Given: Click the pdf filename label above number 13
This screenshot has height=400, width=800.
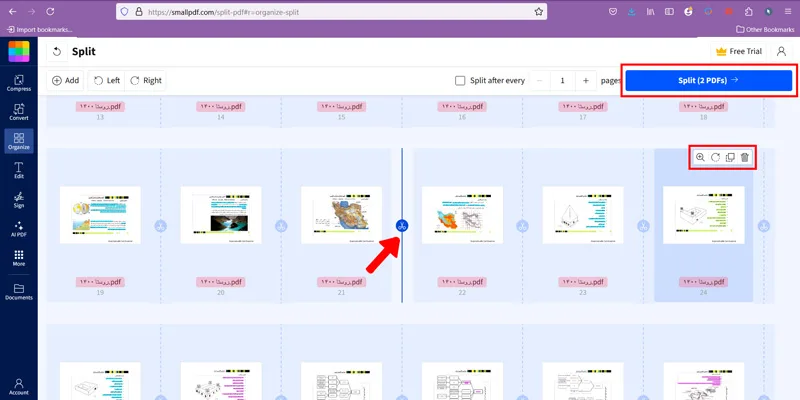Looking at the screenshot, I should pos(101,107).
